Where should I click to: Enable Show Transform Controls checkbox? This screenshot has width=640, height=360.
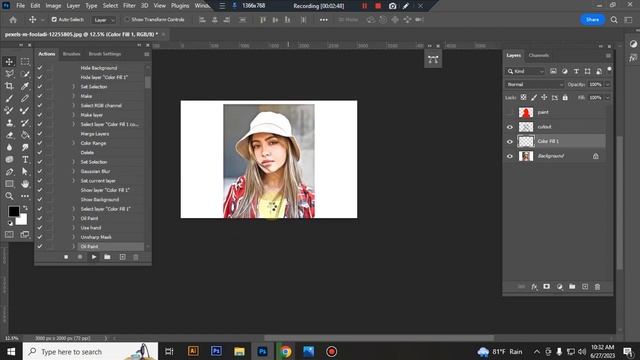[x=127, y=20]
